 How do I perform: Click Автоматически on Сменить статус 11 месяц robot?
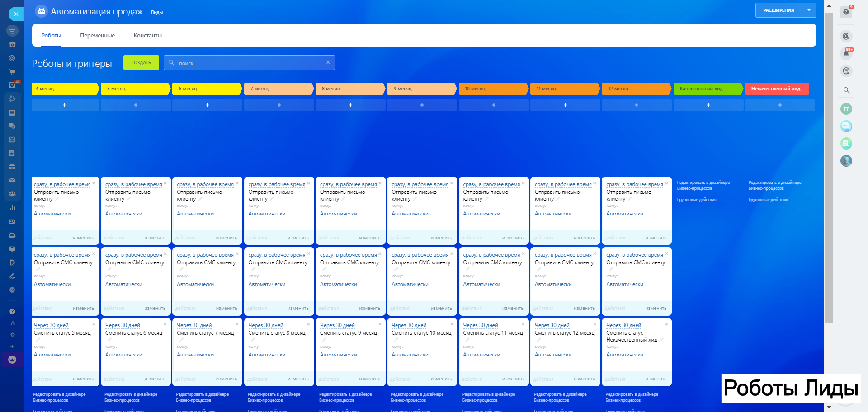(x=481, y=355)
